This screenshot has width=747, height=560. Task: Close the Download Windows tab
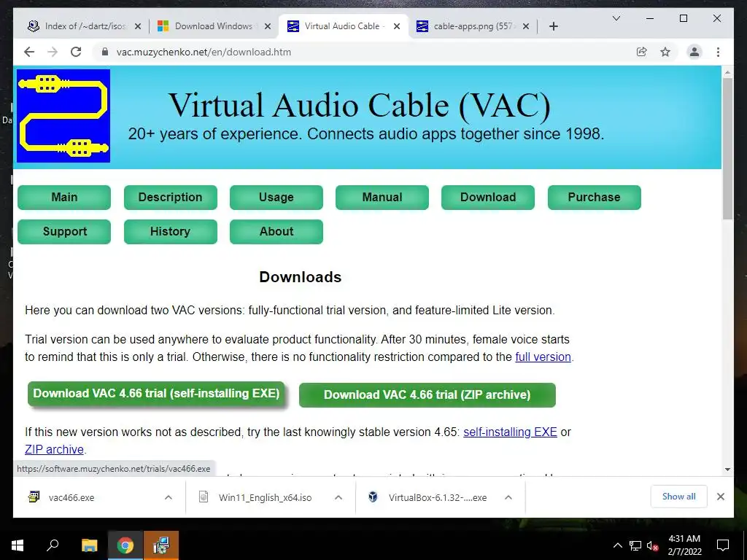pos(268,26)
